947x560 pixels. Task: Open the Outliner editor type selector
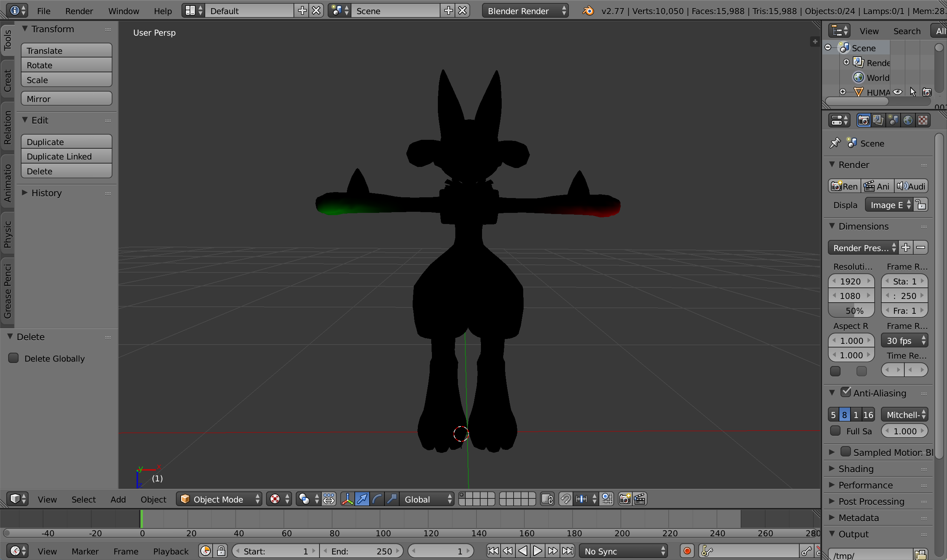pyautogui.click(x=839, y=30)
